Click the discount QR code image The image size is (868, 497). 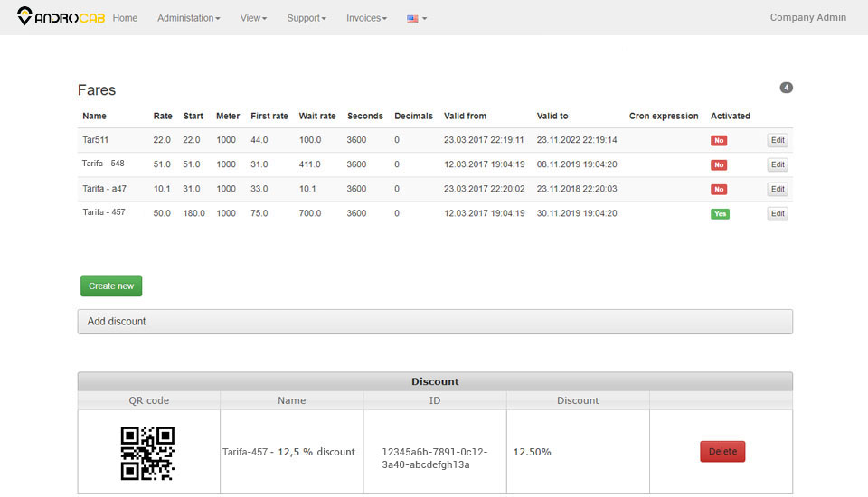point(147,453)
